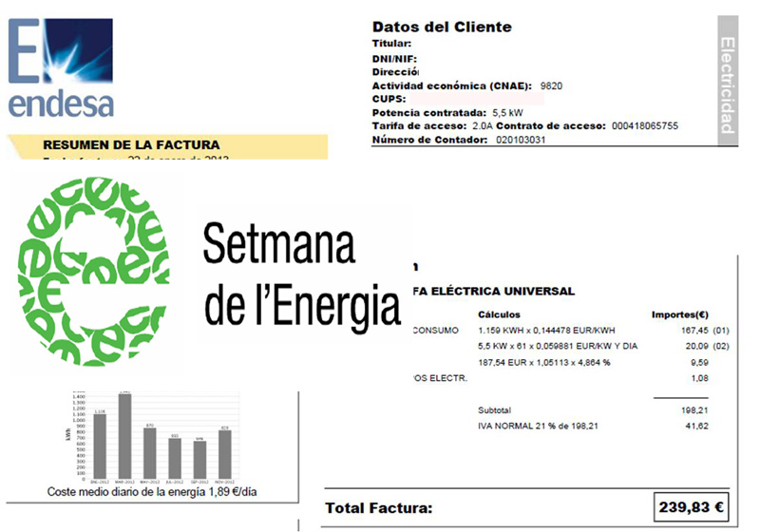Click the amount 1,08
This screenshot has height=532, width=760.
(x=699, y=378)
